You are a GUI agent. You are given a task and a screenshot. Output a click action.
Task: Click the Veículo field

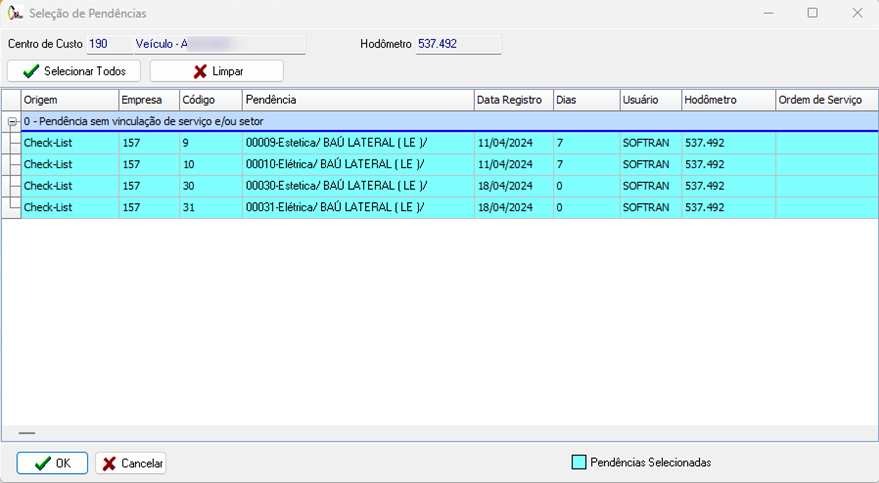tap(220, 44)
